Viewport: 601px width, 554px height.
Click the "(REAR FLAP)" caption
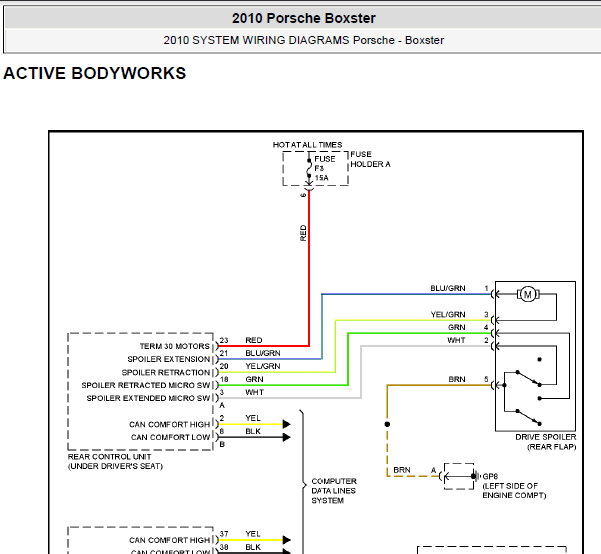pos(552,447)
